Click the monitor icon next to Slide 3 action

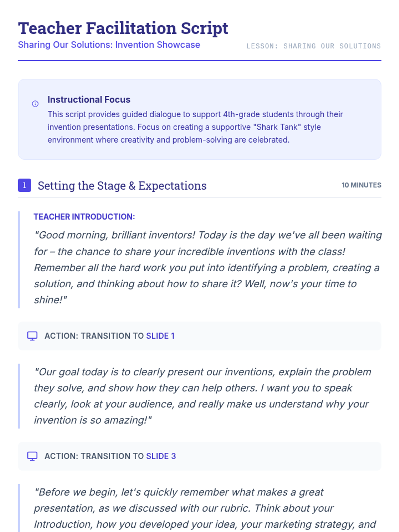pyautogui.click(x=32, y=456)
